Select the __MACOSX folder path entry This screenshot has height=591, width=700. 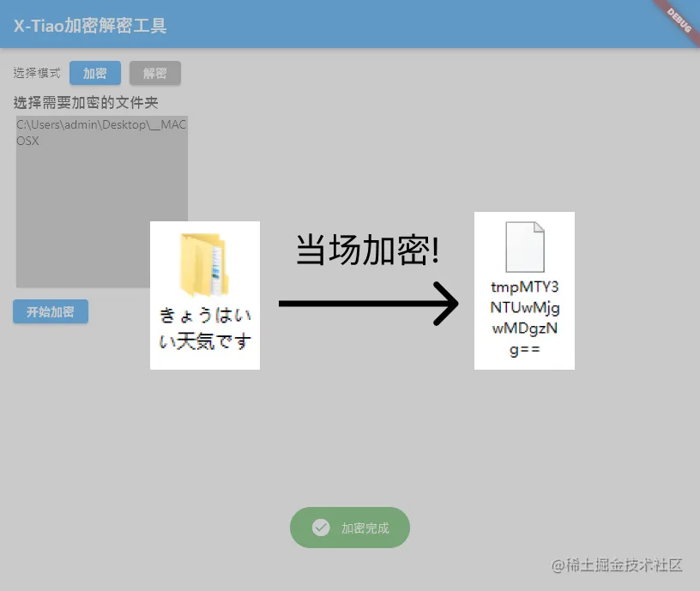[98, 132]
